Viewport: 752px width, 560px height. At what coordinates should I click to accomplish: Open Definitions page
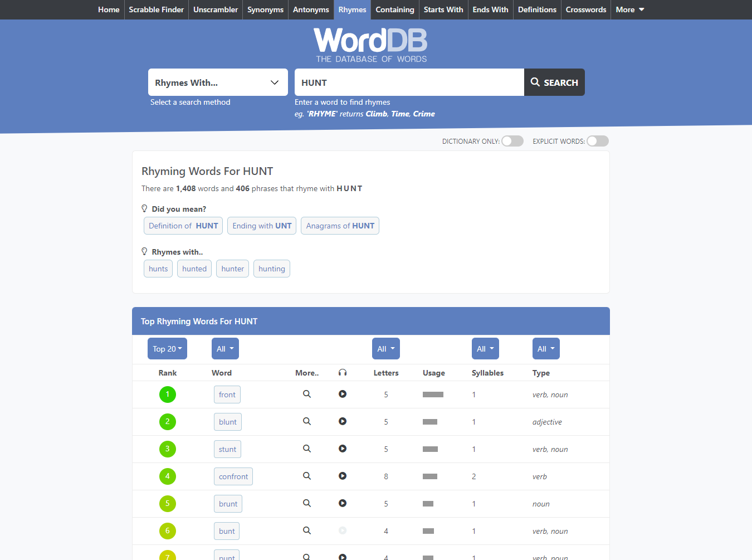[537, 9]
